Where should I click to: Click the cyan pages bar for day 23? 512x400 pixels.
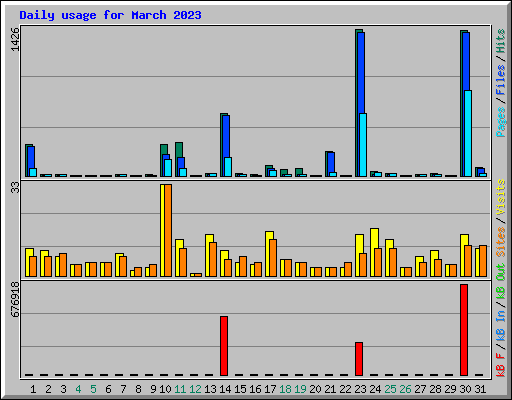coord(363,145)
